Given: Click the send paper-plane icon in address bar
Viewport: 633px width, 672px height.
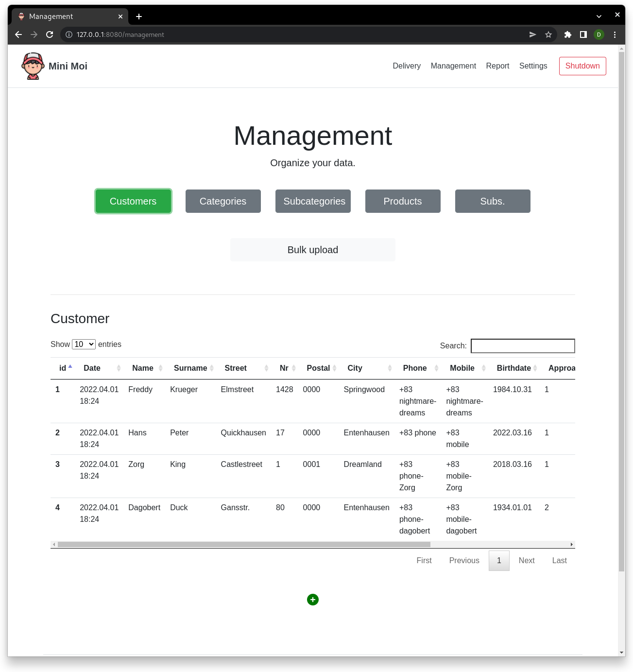Looking at the screenshot, I should 532,34.
